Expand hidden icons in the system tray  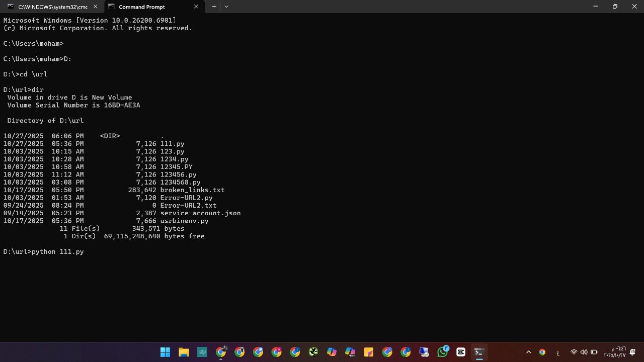click(528, 352)
